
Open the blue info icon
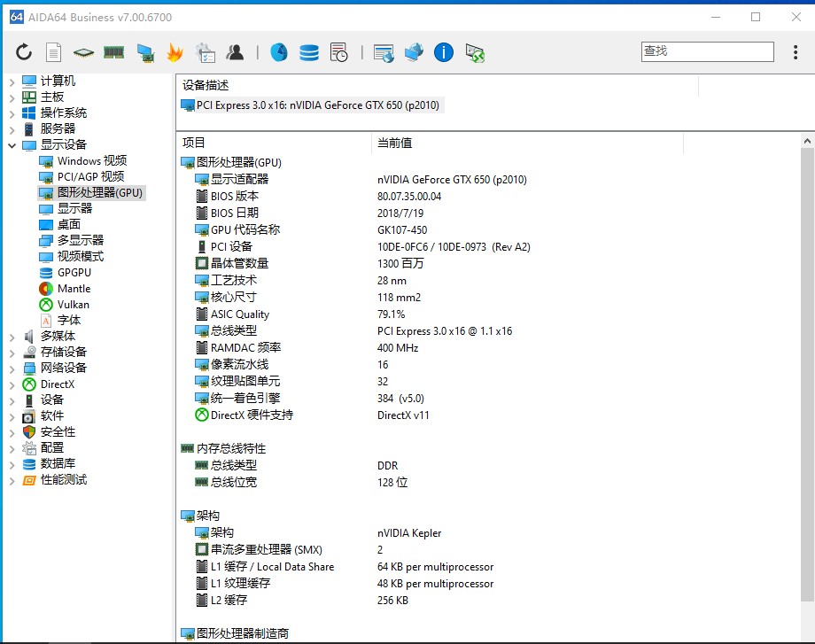443,52
